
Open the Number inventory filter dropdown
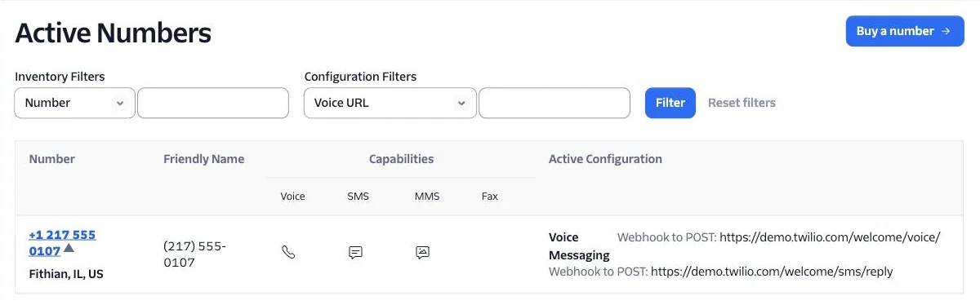coord(75,103)
